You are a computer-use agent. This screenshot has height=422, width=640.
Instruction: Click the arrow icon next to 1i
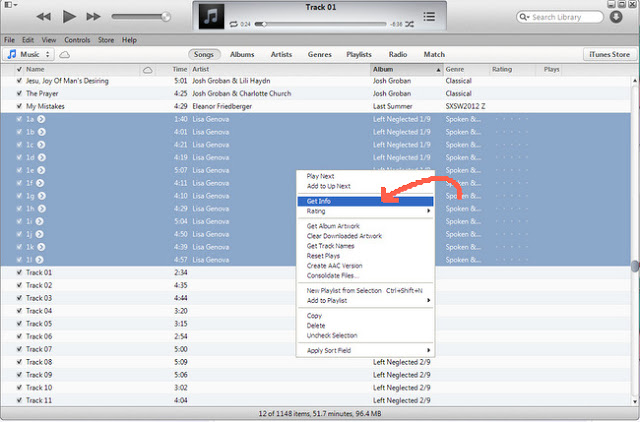[39, 221]
